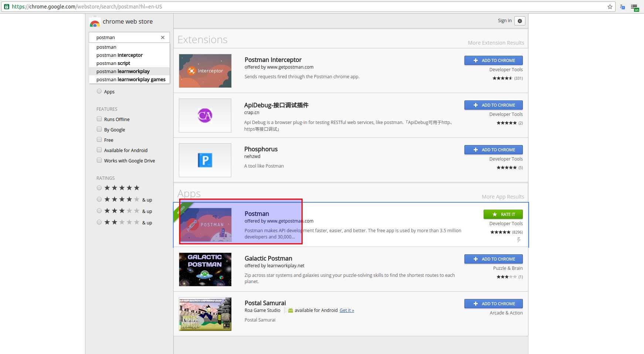Open the settings gear menu

tap(520, 21)
